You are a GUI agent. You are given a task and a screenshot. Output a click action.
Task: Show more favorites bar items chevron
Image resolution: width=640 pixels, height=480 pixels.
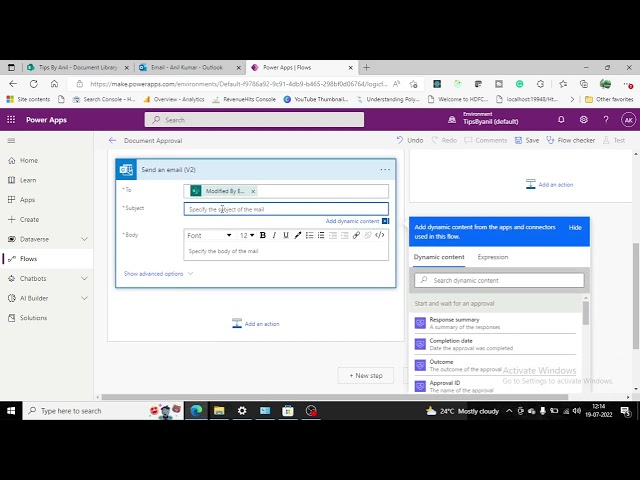(x=572, y=99)
